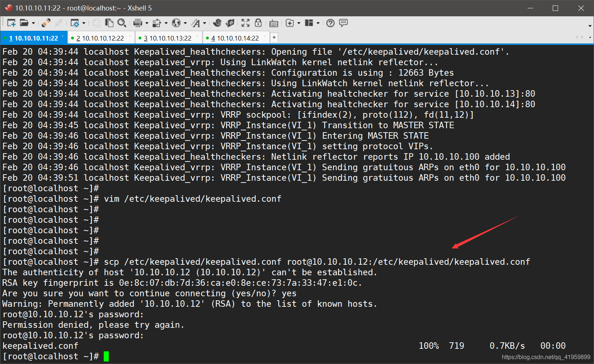
Task: Expand the Open session dropdown arrow
Action: pos(33,23)
